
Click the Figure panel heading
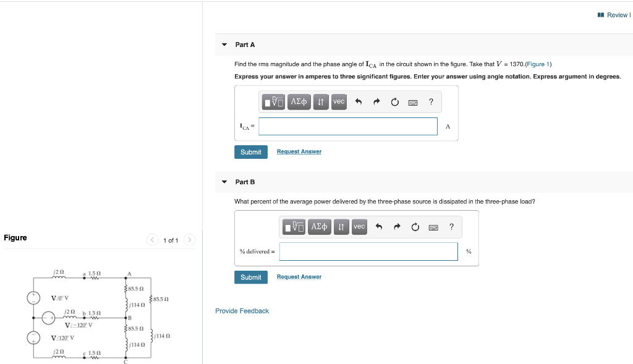pyautogui.click(x=15, y=238)
